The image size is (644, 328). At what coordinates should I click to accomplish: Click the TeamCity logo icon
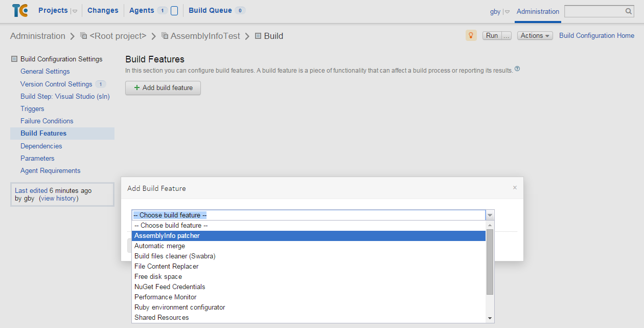[x=20, y=11]
